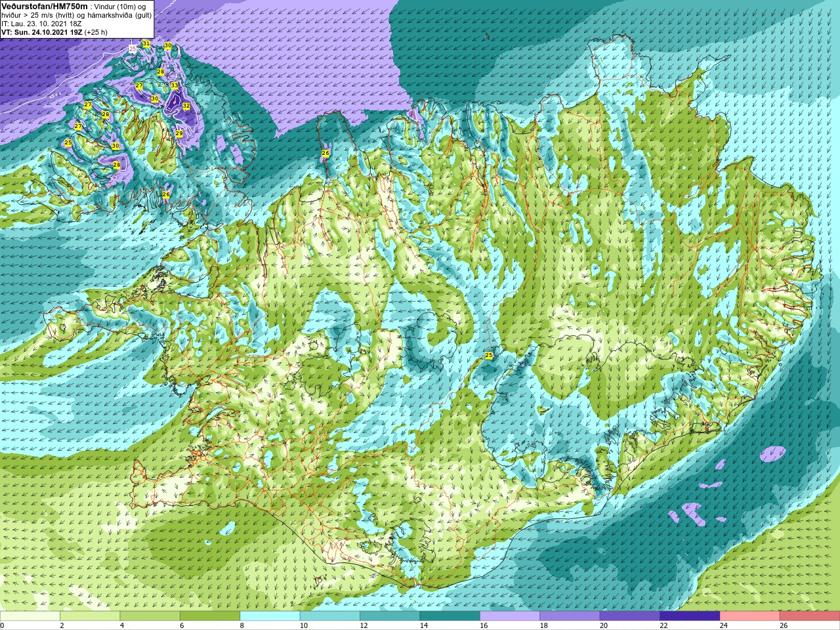This screenshot has height=630, width=840.
Task: Select the 2–4 m/s light green legend swatch
Action: coord(90,616)
